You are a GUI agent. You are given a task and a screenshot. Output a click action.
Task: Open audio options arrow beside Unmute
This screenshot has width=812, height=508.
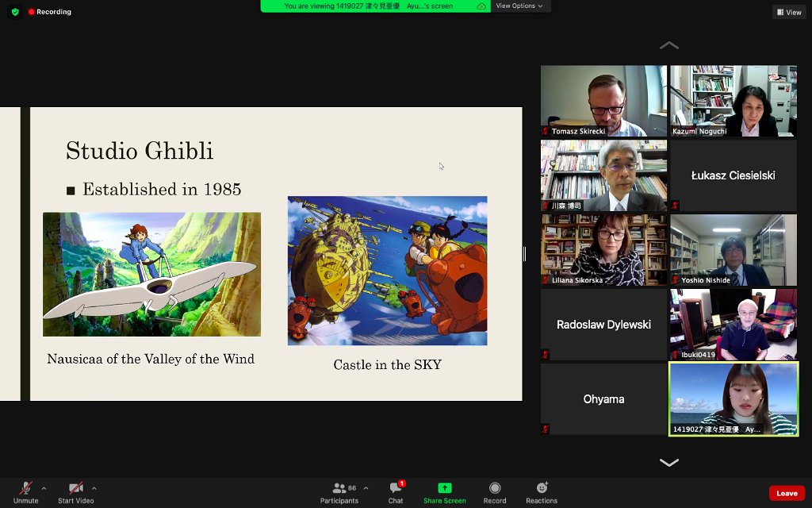click(x=44, y=488)
